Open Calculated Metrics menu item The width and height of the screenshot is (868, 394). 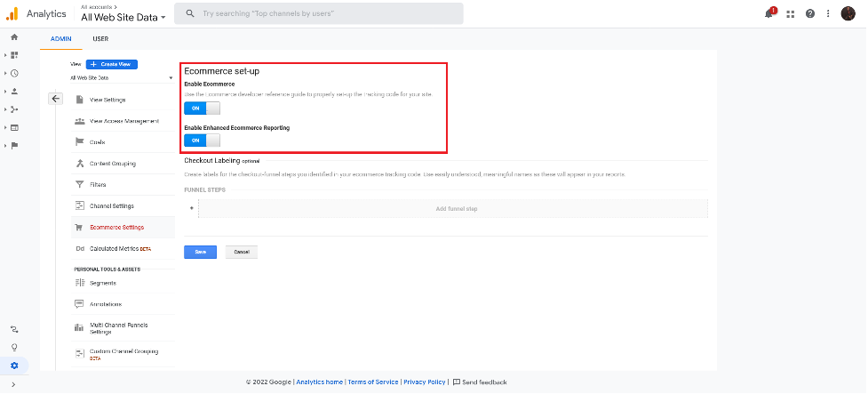[123, 249]
